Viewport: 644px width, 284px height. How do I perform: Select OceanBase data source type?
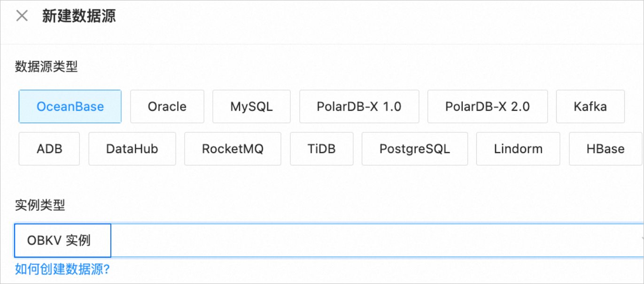coord(70,107)
